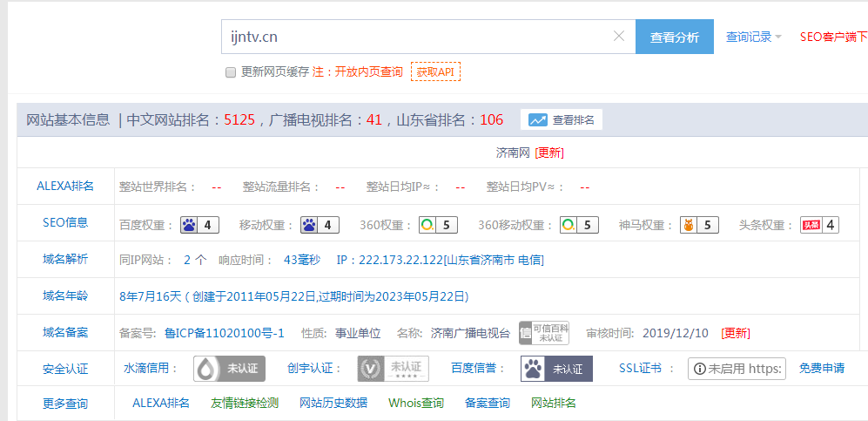Open the ALEXA排名 row label
868x421 pixels.
click(65, 187)
